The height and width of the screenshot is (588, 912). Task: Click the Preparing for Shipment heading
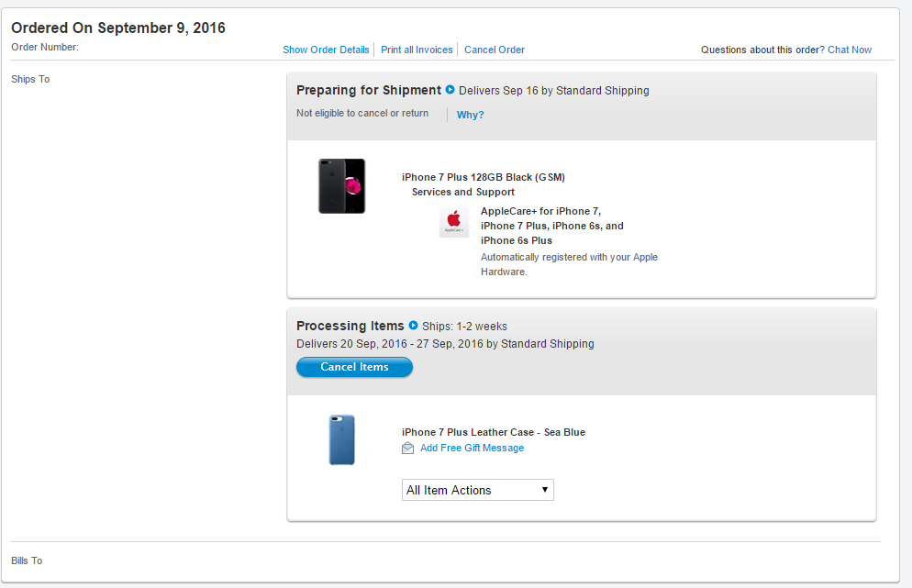click(369, 90)
